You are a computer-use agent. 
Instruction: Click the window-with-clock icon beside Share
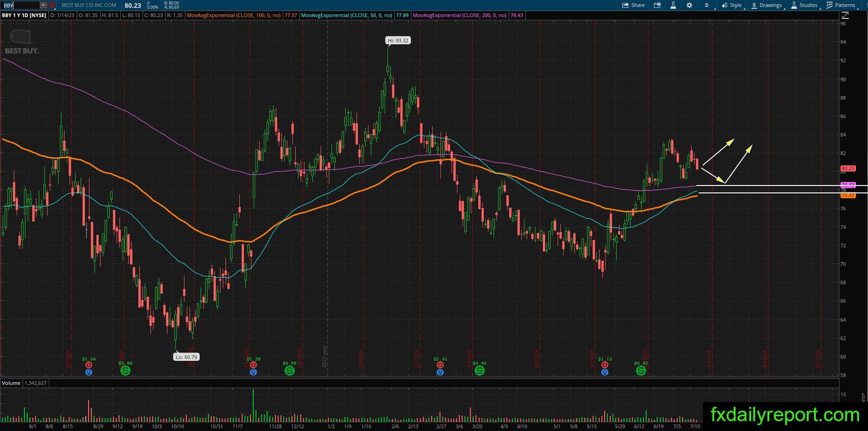(657, 5)
